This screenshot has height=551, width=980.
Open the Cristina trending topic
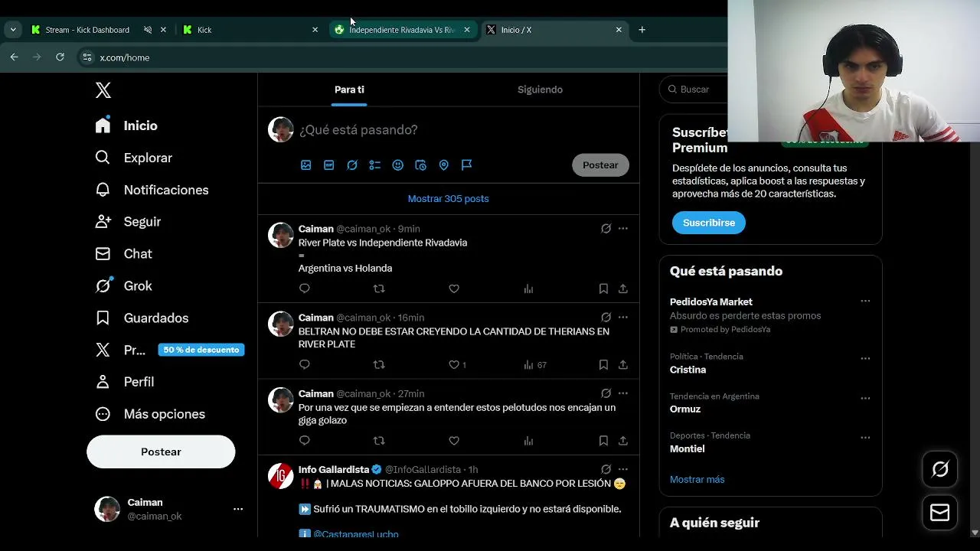pyautogui.click(x=688, y=370)
